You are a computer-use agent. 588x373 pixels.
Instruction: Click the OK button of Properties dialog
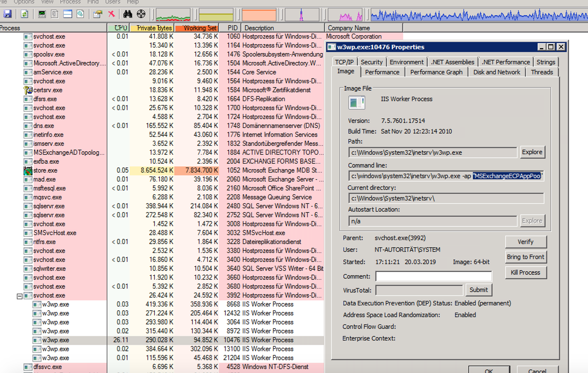click(x=489, y=370)
